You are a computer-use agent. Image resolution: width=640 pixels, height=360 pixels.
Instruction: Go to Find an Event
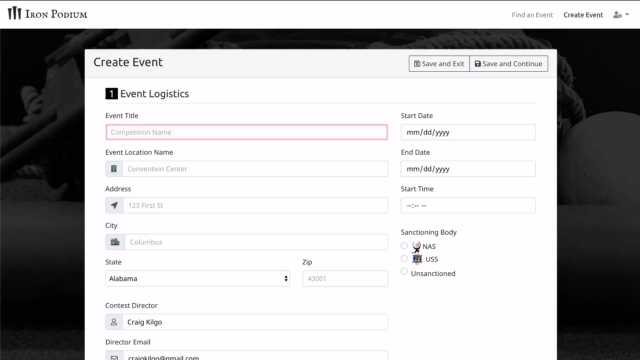point(532,15)
